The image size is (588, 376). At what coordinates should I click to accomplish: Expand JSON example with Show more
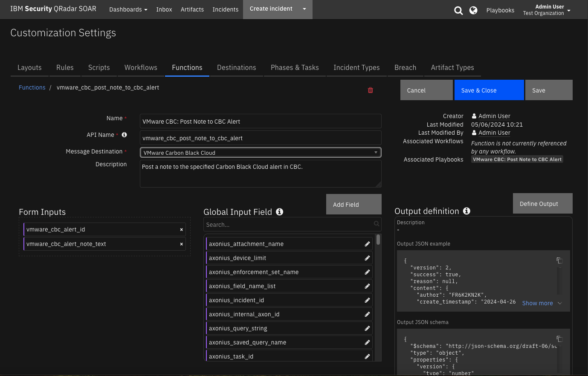coord(542,303)
